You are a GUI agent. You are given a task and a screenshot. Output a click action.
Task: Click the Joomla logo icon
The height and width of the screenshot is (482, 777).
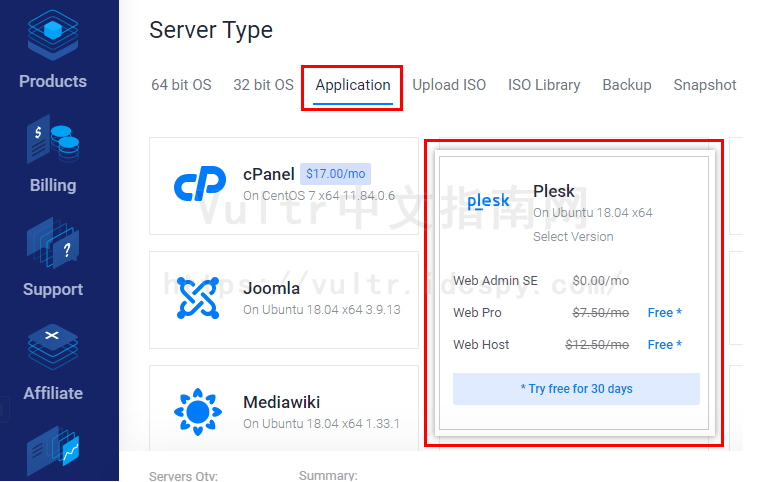coord(198,298)
